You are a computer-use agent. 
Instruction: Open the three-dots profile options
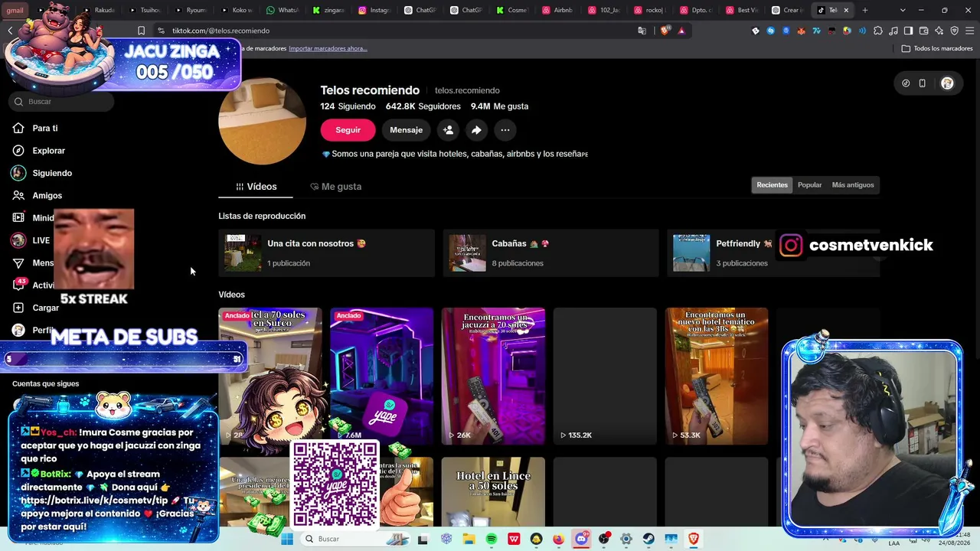point(505,130)
